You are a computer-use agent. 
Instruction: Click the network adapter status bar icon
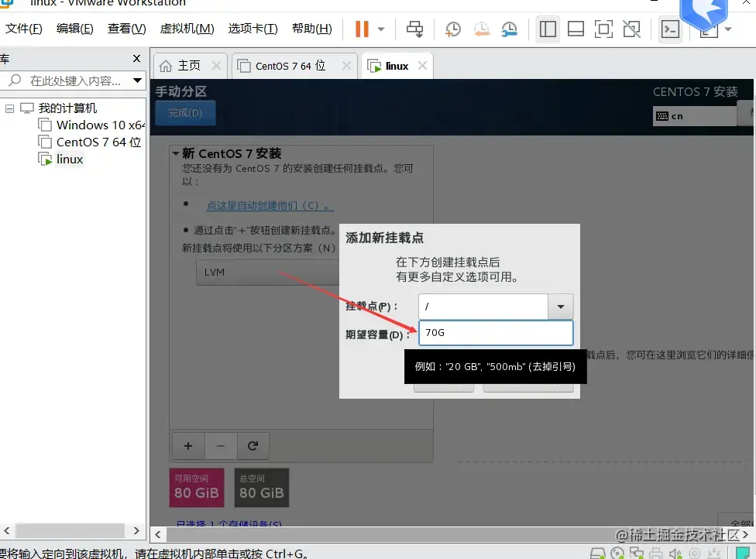tap(637, 554)
